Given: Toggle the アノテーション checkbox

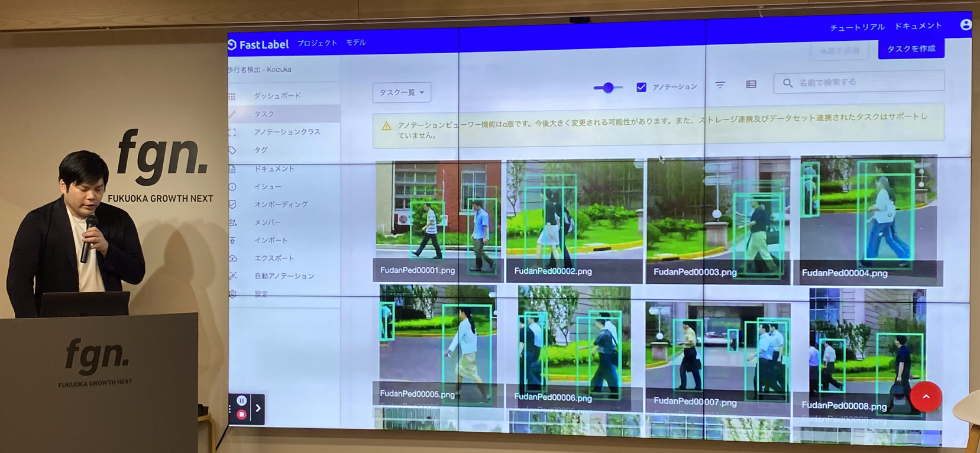Looking at the screenshot, I should pos(641,87).
